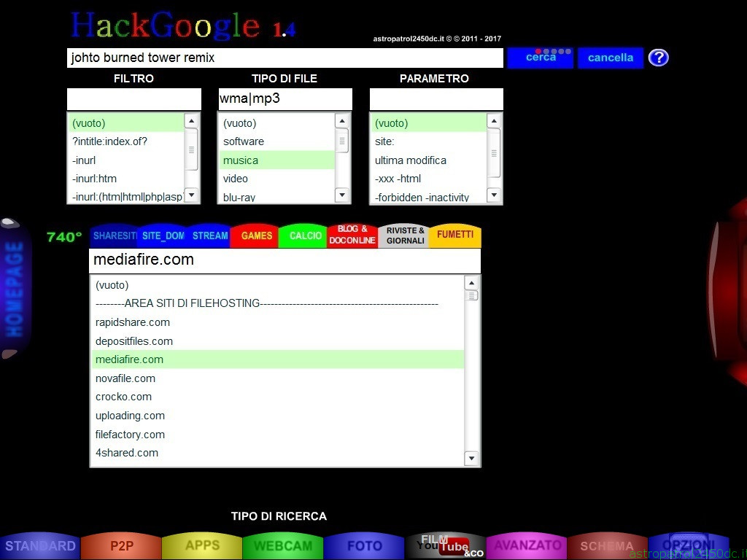The width and height of the screenshot is (747, 560).
Task: Select (vuoto) in TIPO DI FILE list
Action: (277, 122)
